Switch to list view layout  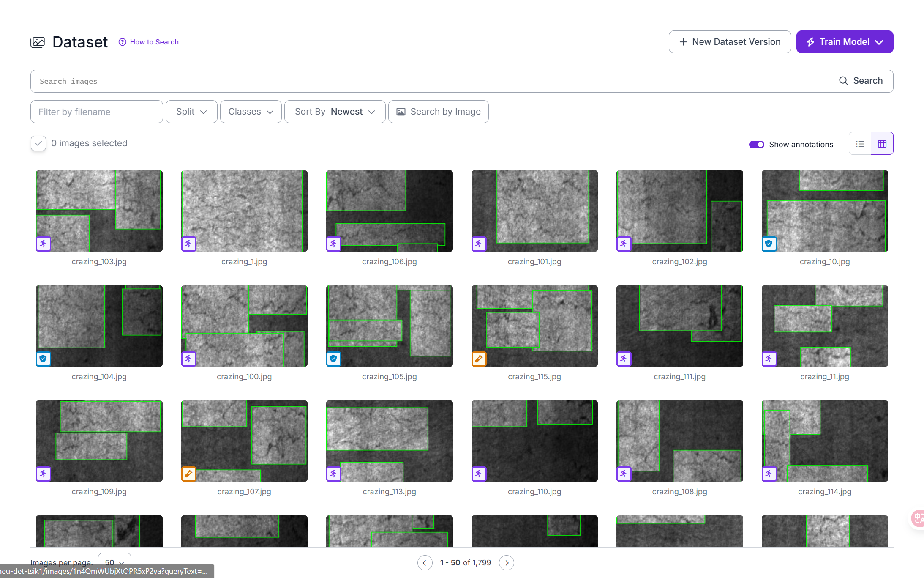coord(860,144)
